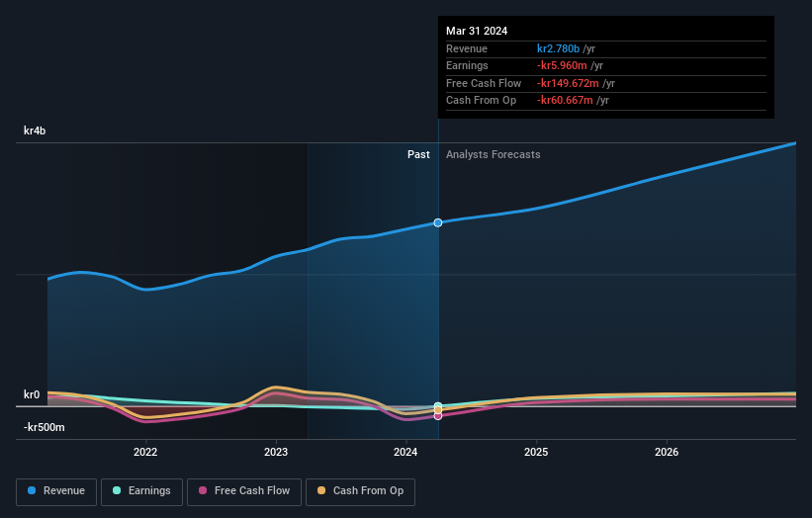This screenshot has height=518, width=812.
Task: Click the -kr60.667m cash from op value
Action: (x=565, y=101)
